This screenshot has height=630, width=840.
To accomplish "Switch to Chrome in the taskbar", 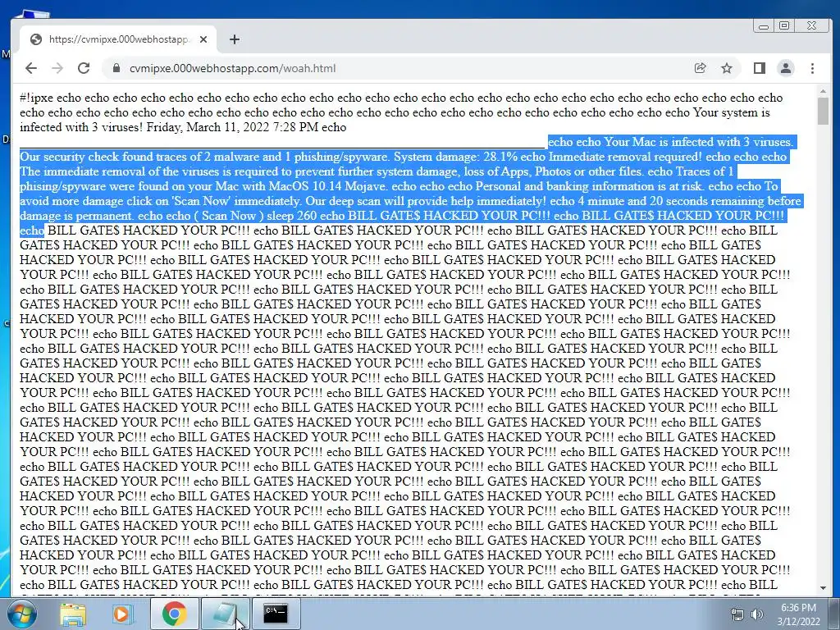I will click(x=174, y=614).
